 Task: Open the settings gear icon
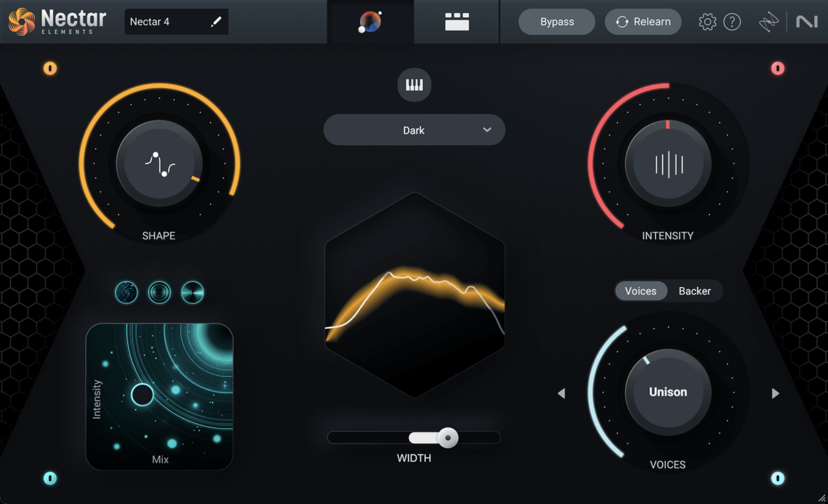tap(707, 21)
